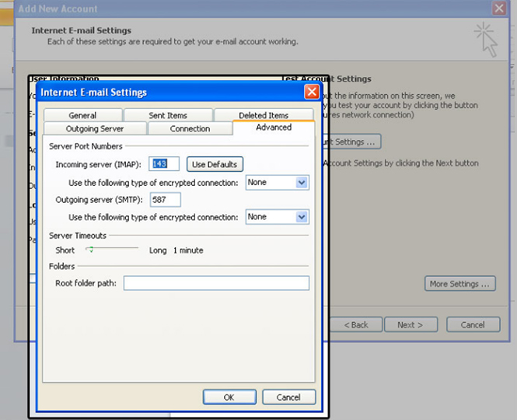Click the Root folder path text box
The image size is (517, 420).
point(216,283)
